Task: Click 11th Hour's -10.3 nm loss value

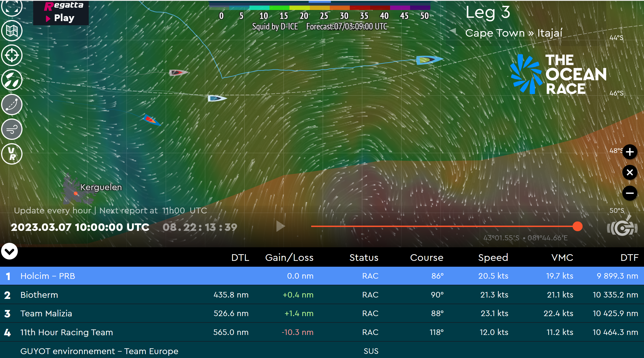Action: click(298, 332)
